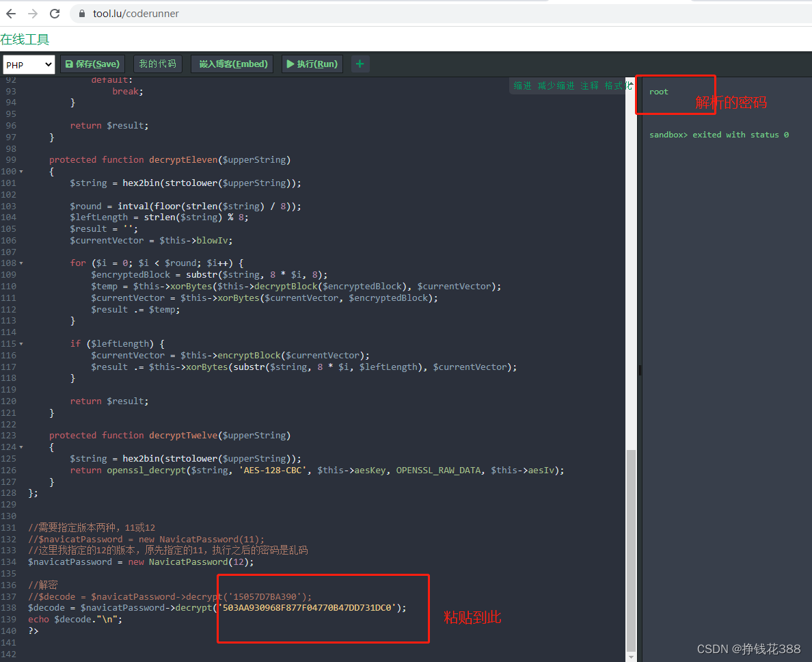
Task: Click the 注释 comment link
Action: [589, 85]
